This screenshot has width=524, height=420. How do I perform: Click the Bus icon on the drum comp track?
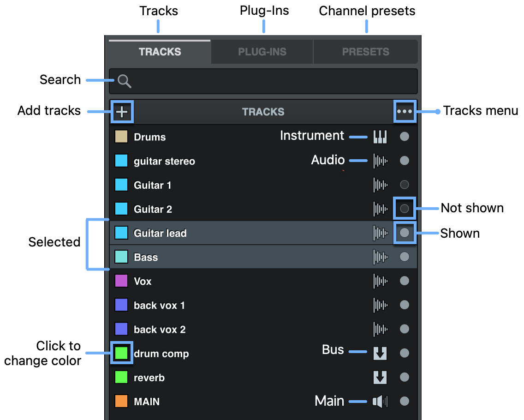(x=380, y=353)
